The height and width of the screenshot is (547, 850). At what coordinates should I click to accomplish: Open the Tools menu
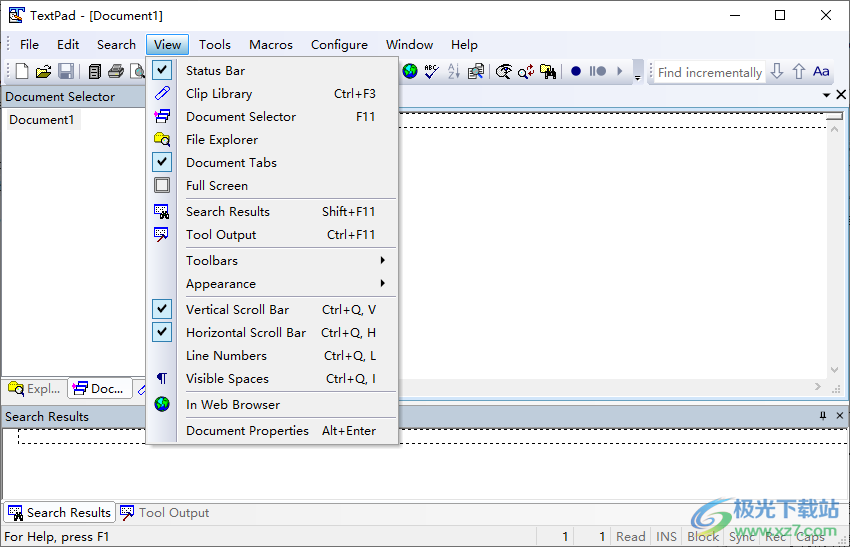pyautogui.click(x=215, y=44)
